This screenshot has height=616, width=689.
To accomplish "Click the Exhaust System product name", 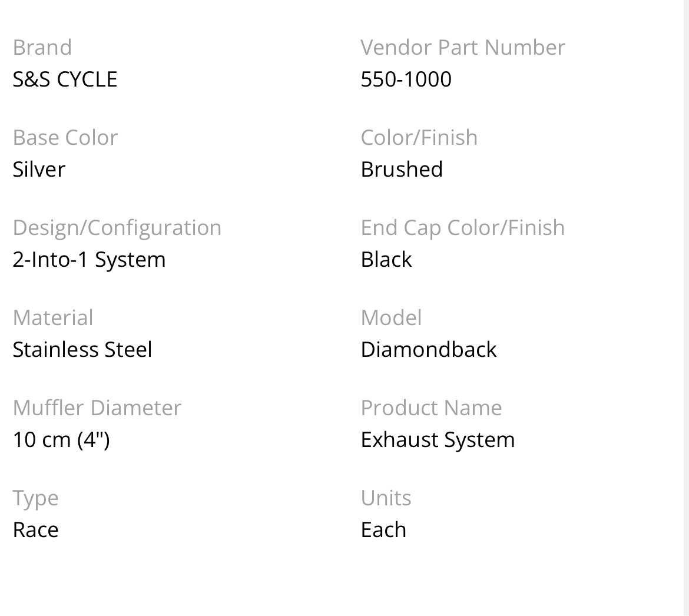I will 438,440.
